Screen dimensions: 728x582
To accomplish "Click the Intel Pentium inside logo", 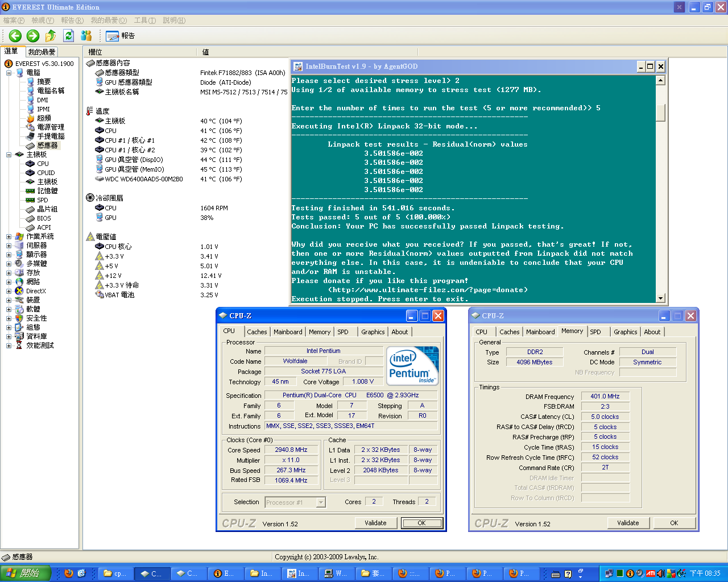I will click(x=412, y=366).
